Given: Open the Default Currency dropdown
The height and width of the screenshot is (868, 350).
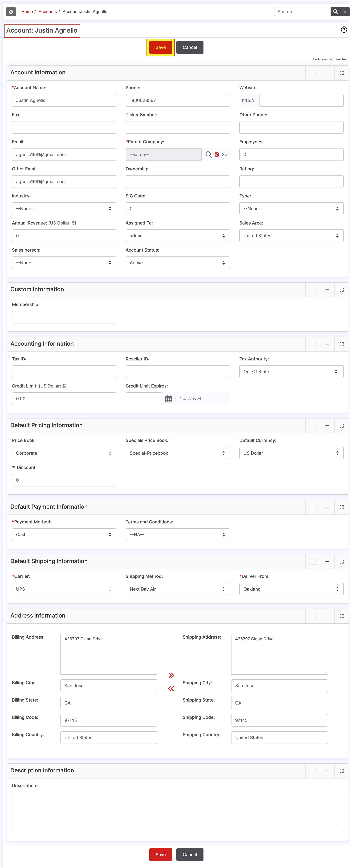Looking at the screenshot, I should click(x=291, y=453).
